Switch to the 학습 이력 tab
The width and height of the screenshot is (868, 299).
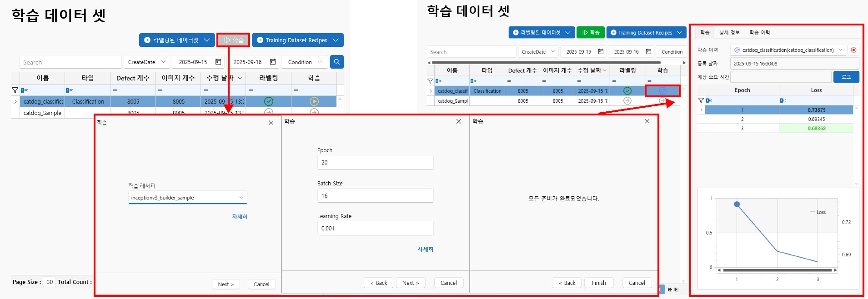[x=759, y=33]
